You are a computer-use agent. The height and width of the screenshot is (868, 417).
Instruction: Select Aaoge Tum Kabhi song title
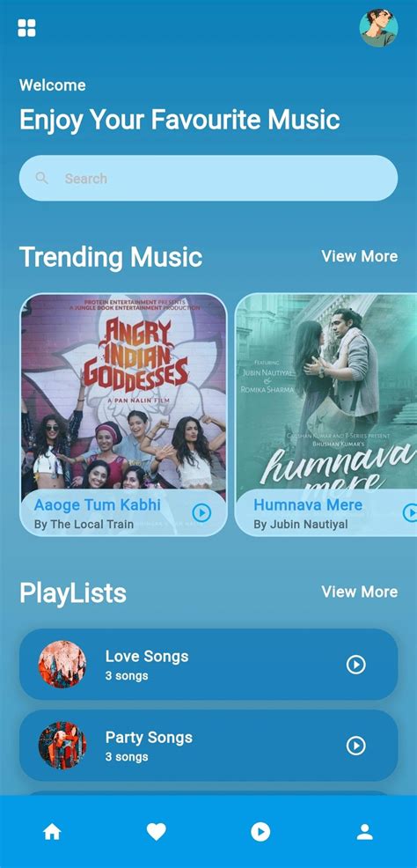[x=98, y=504]
